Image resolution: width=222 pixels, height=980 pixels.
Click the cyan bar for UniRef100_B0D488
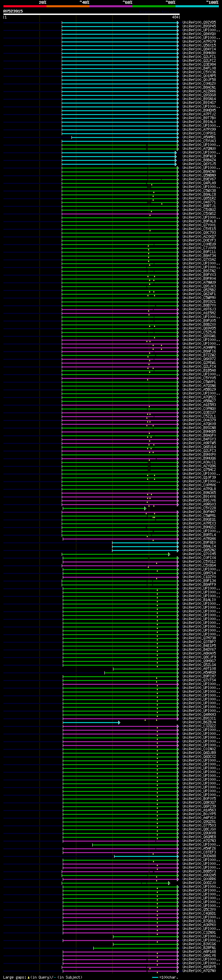[146, 856]
